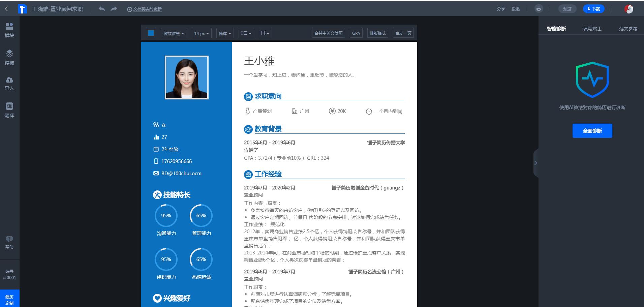Open the document color swatch picker
644x307 pixels.
(x=151, y=33)
